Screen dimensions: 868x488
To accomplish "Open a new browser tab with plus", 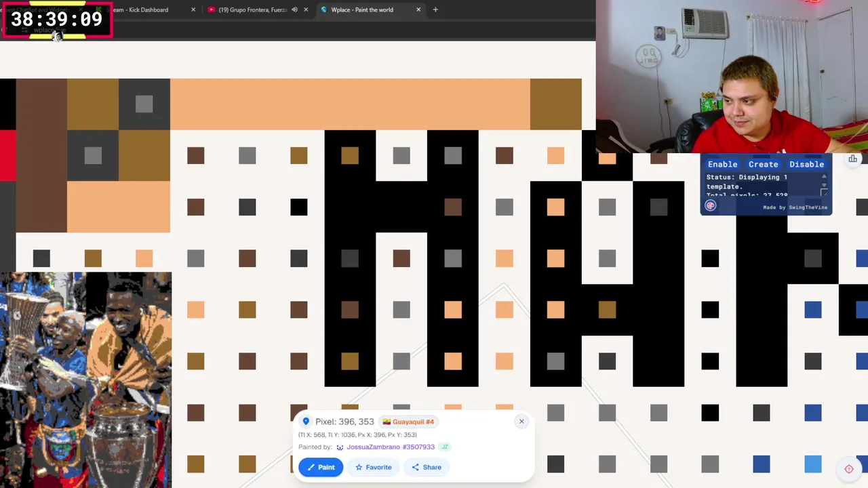I will coord(435,9).
